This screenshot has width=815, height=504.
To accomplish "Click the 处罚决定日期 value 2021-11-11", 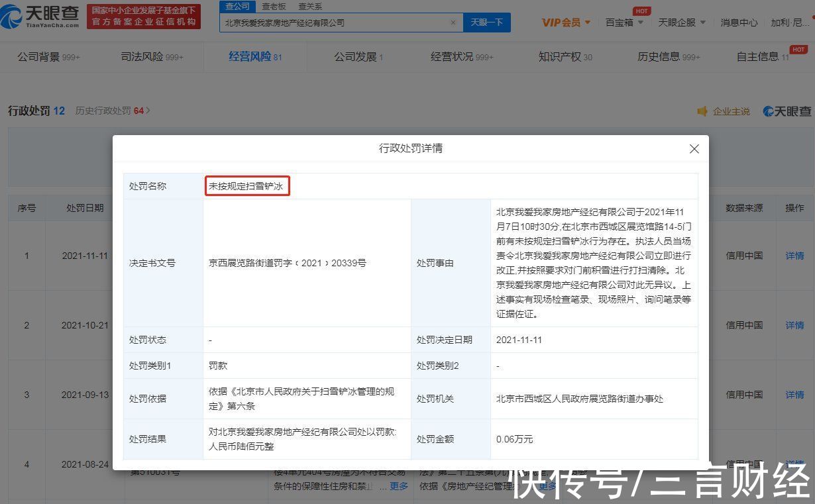I will 519,340.
